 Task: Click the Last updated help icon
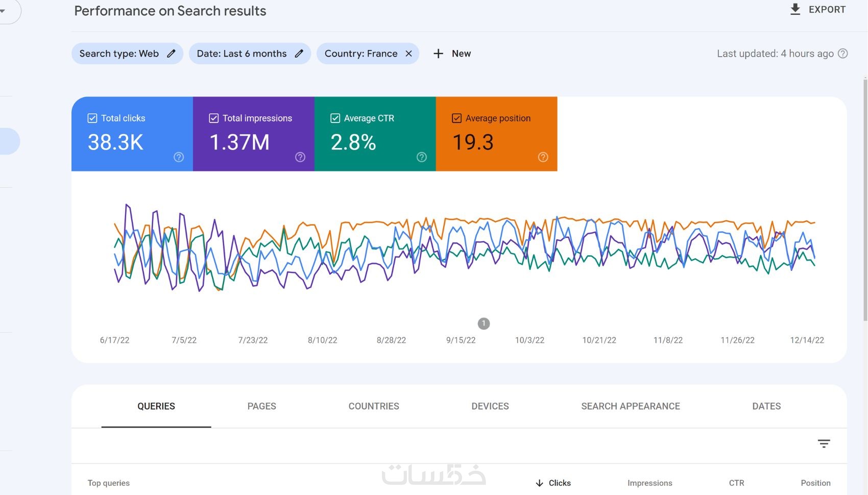[x=843, y=54]
